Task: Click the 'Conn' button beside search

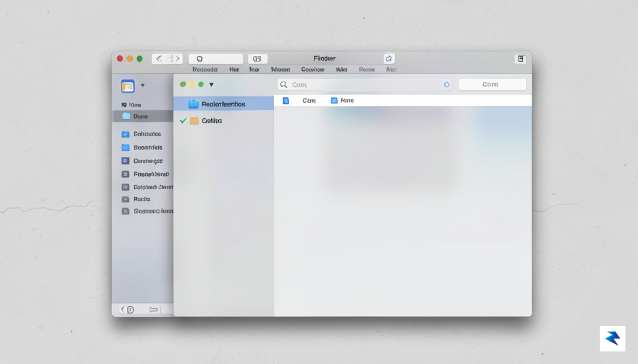Action: click(x=492, y=85)
